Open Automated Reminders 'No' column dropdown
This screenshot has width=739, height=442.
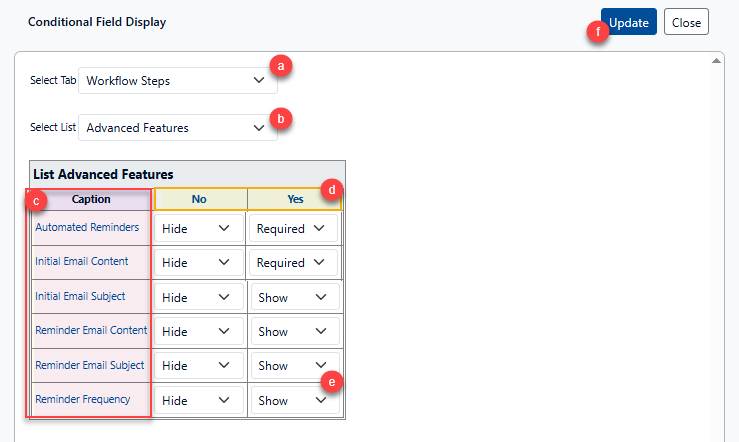198,228
